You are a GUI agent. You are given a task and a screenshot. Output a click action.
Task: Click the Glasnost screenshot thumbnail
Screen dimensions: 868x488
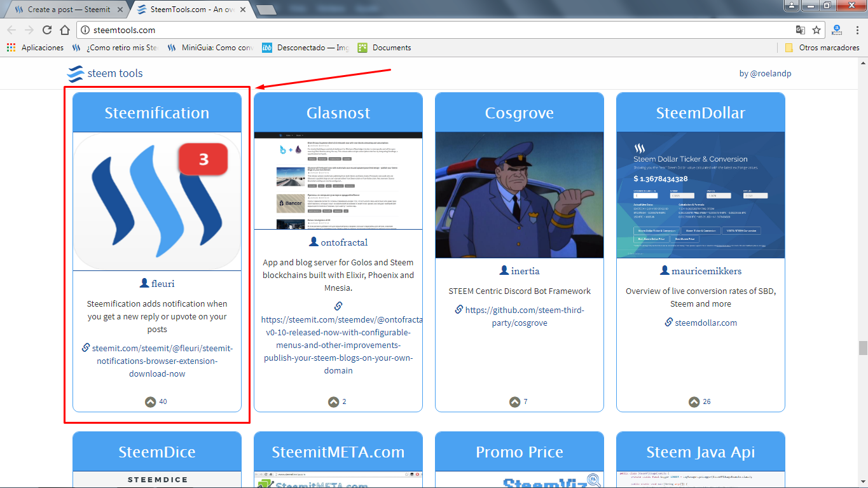338,181
